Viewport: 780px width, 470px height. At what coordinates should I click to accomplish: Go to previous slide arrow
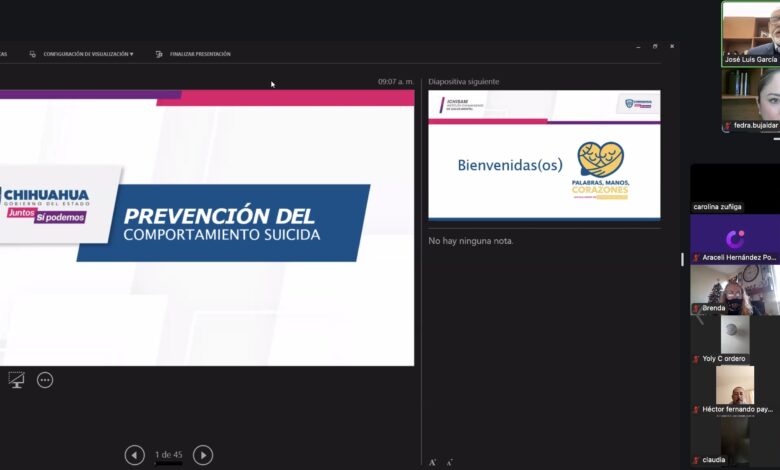134,455
